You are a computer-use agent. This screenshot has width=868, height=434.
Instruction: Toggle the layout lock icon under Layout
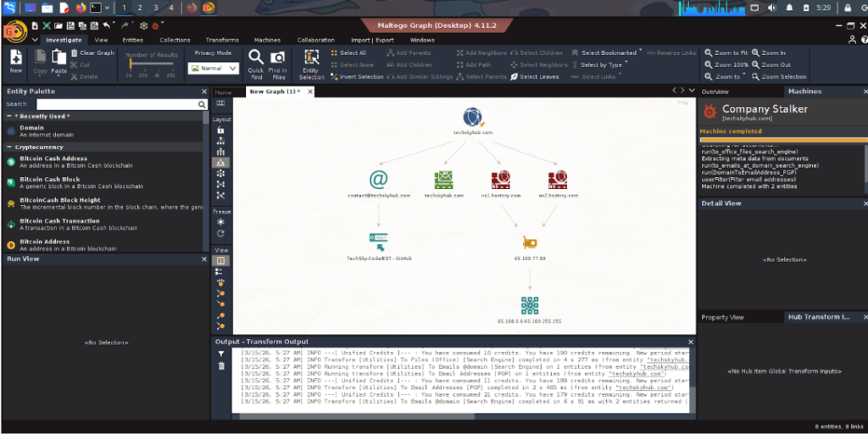point(221,131)
